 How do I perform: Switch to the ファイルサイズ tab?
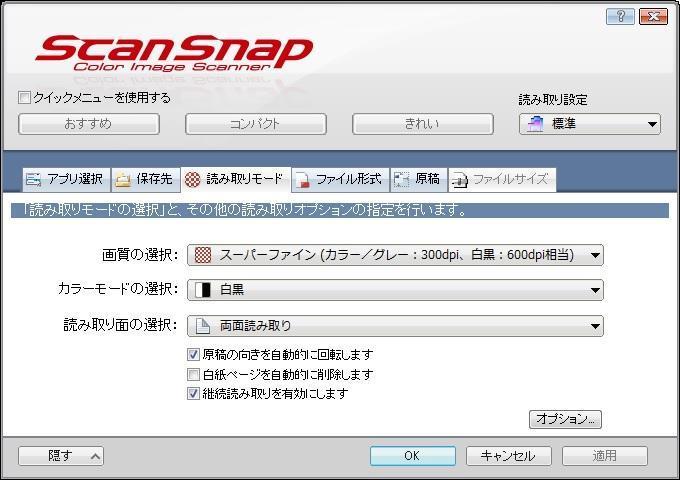(502, 179)
